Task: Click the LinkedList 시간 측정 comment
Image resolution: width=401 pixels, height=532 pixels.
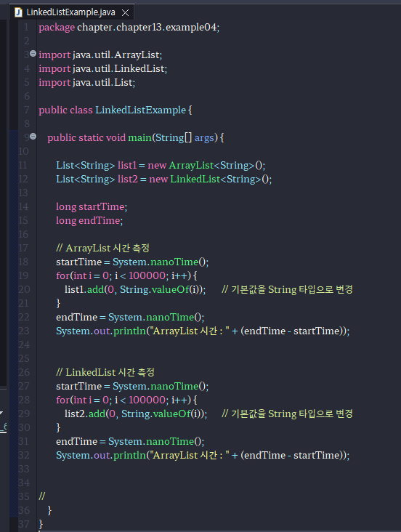Action: pyautogui.click(x=105, y=372)
